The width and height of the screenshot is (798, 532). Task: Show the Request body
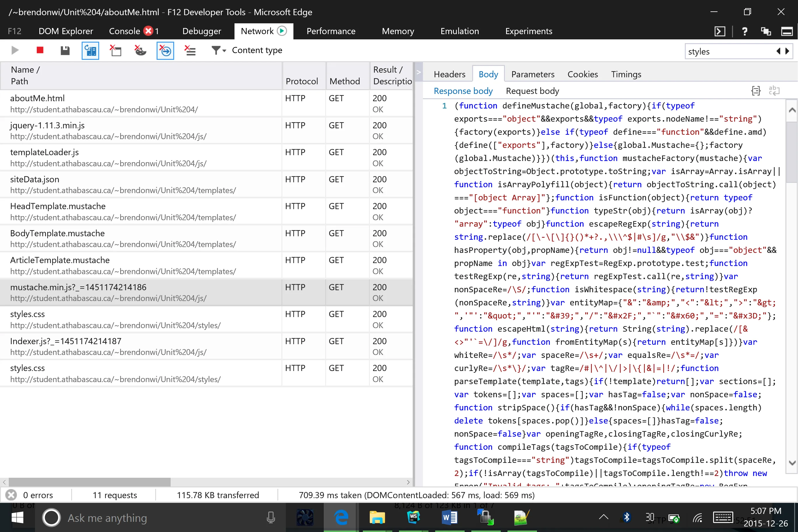[x=532, y=91]
